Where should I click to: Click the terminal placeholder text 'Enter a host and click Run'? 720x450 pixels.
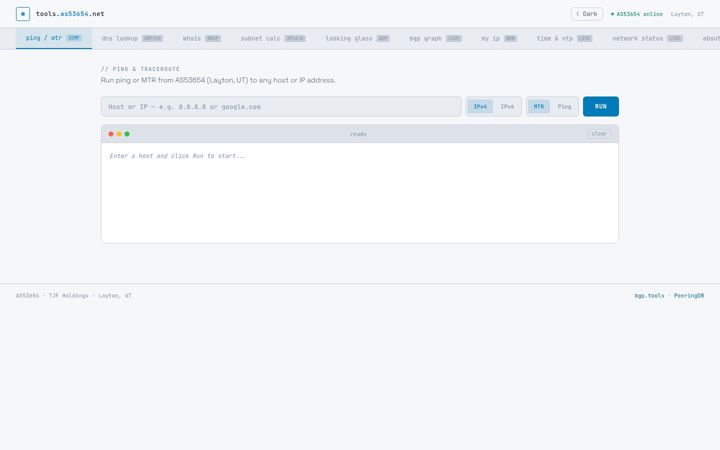[x=177, y=156]
